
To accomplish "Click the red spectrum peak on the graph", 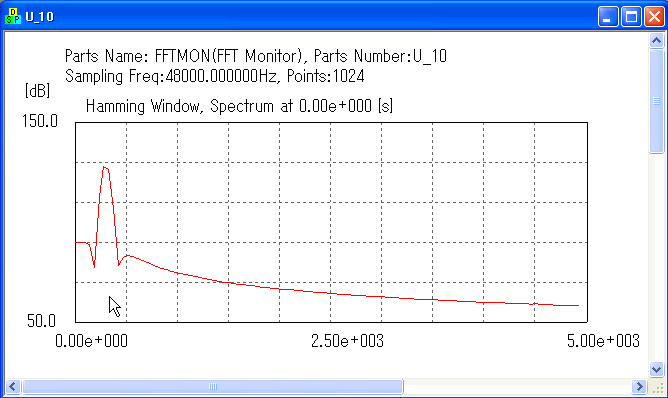I will (105, 168).
